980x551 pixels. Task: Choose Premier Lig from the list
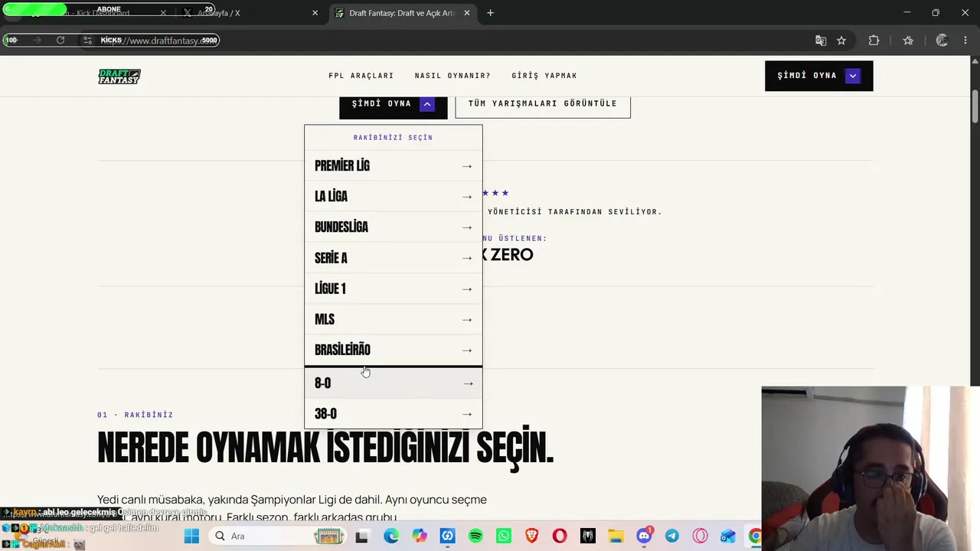(394, 166)
